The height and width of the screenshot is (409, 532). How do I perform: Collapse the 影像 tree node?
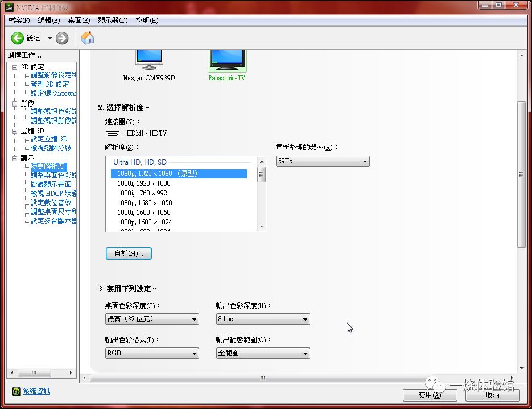point(14,104)
